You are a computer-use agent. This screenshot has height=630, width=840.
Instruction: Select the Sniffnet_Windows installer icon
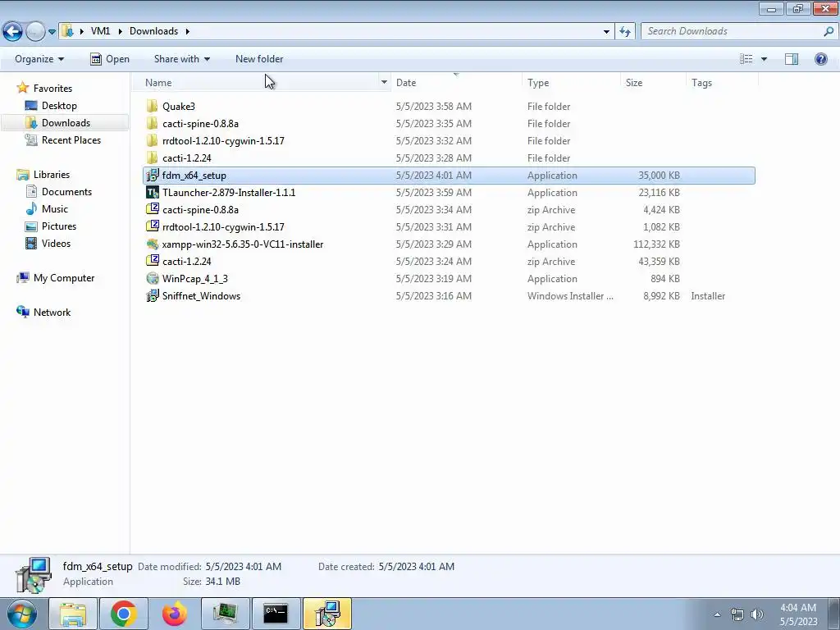[x=153, y=295]
